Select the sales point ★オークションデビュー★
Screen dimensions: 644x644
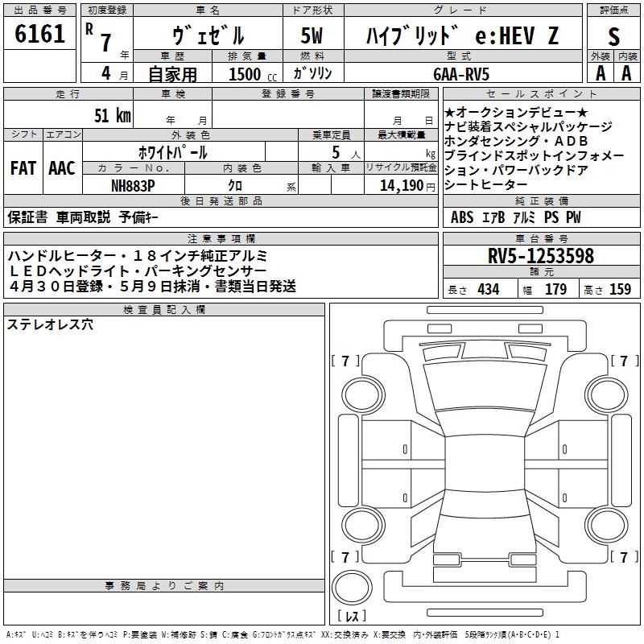pos(516,112)
